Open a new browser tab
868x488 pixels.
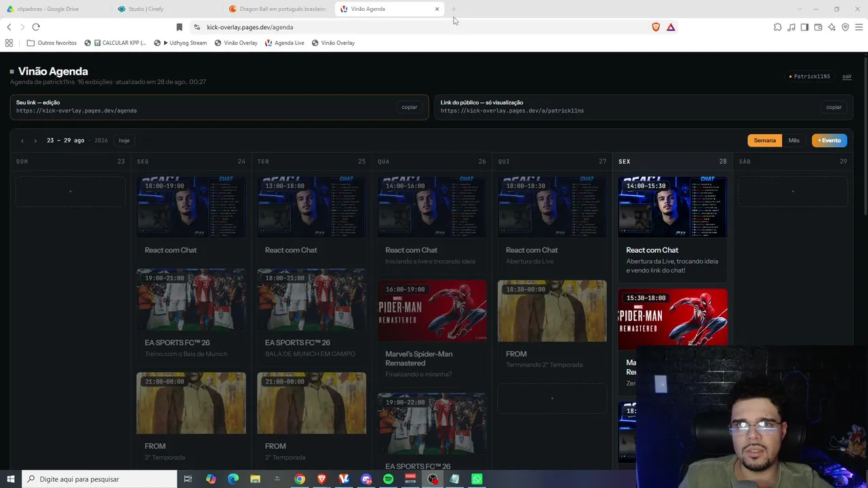(454, 9)
